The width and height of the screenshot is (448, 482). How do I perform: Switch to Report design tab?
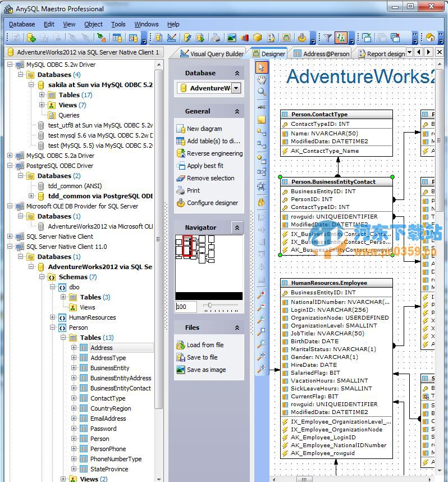coord(382,54)
